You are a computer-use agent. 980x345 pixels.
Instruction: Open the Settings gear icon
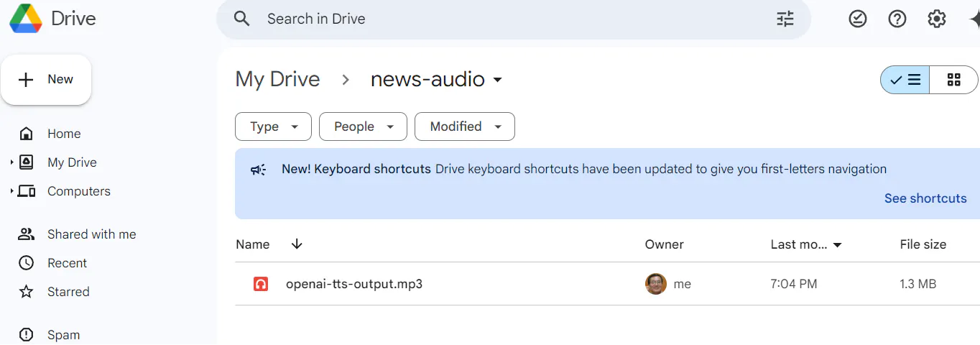(937, 19)
